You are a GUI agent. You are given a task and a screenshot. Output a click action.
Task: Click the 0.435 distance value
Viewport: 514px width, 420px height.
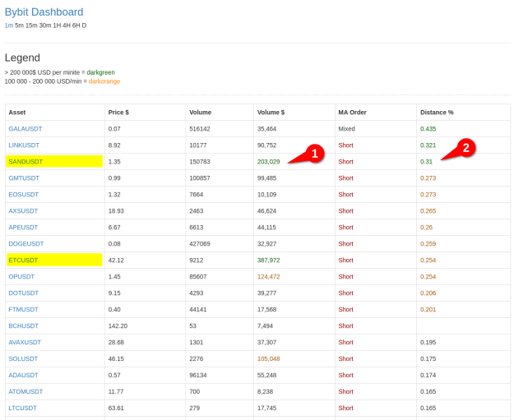pyautogui.click(x=428, y=129)
